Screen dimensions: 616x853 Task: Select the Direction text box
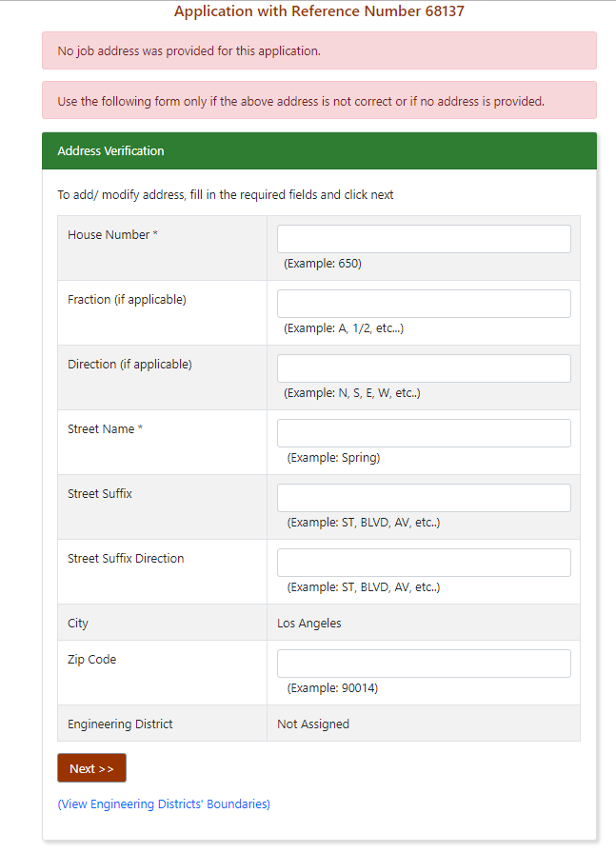[423, 367]
